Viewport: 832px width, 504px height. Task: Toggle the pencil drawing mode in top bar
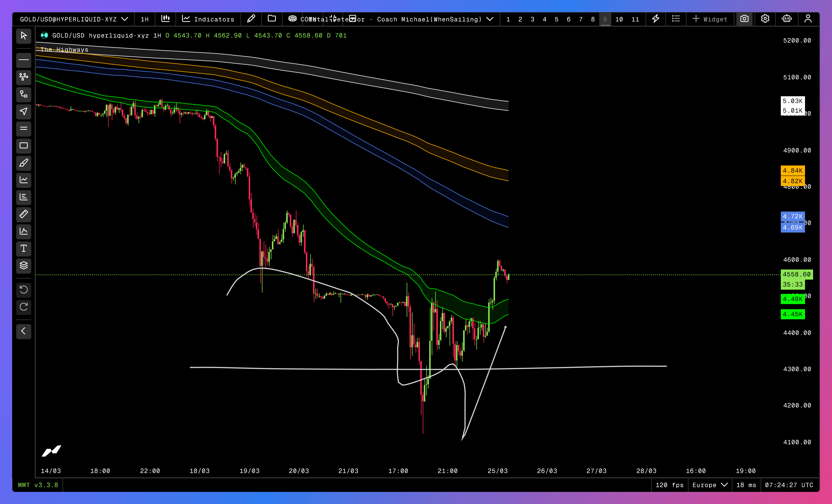coord(251,19)
